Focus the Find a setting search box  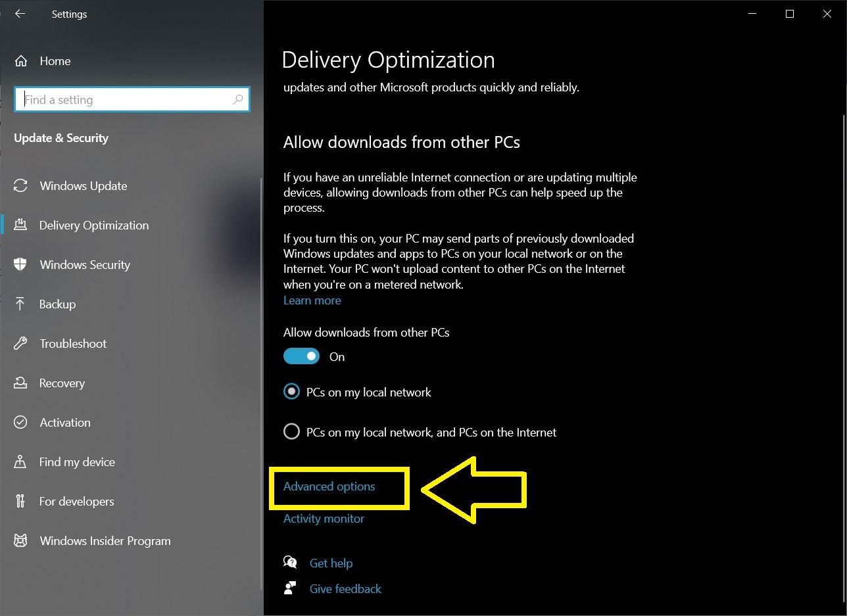pyautogui.click(x=132, y=99)
